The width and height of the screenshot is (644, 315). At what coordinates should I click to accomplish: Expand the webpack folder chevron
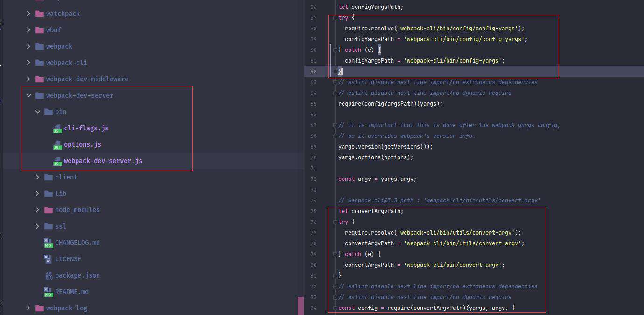click(x=29, y=46)
